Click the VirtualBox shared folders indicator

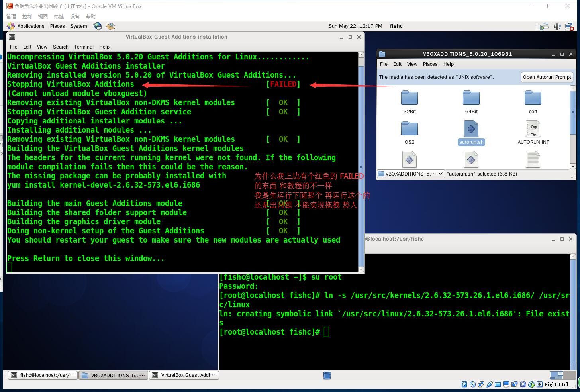pos(498,384)
